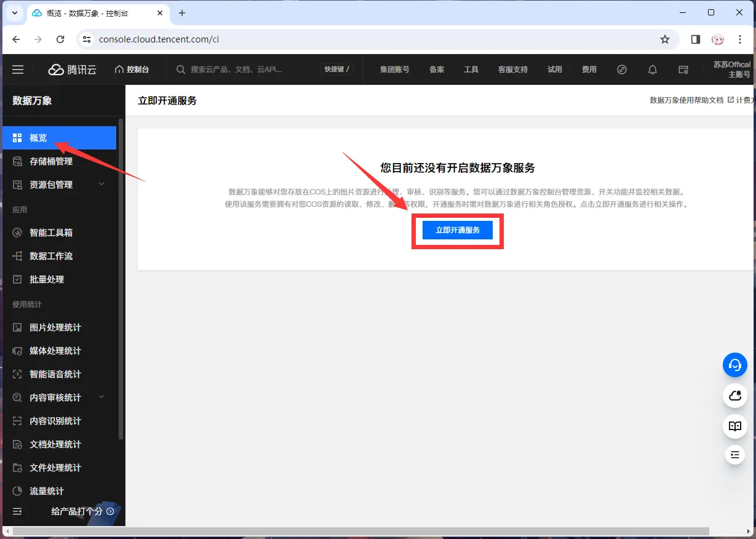Expand the 内容审核统计 chevron
The height and width of the screenshot is (539, 756).
pos(101,397)
